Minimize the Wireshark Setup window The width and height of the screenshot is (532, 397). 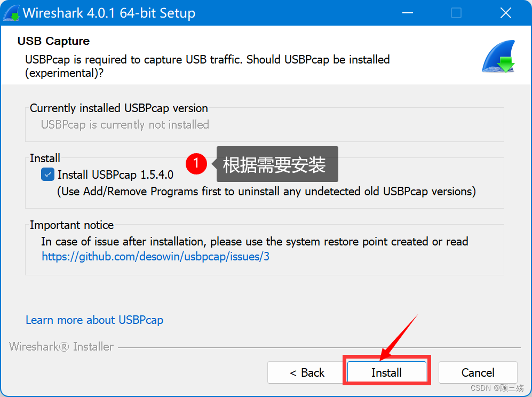tap(408, 13)
